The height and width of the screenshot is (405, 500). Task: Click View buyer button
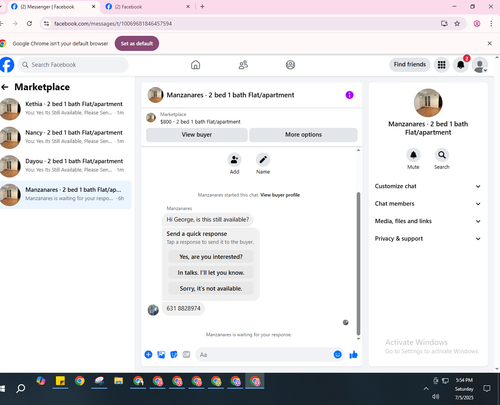coord(197,135)
